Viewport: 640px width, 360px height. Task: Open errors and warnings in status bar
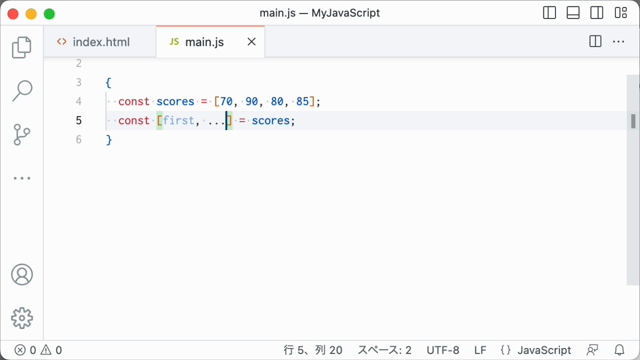pos(38,350)
